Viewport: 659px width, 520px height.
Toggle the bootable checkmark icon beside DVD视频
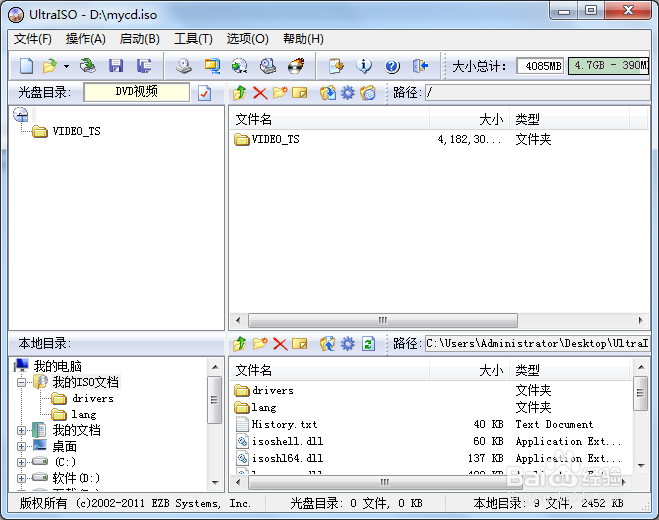coord(205,93)
